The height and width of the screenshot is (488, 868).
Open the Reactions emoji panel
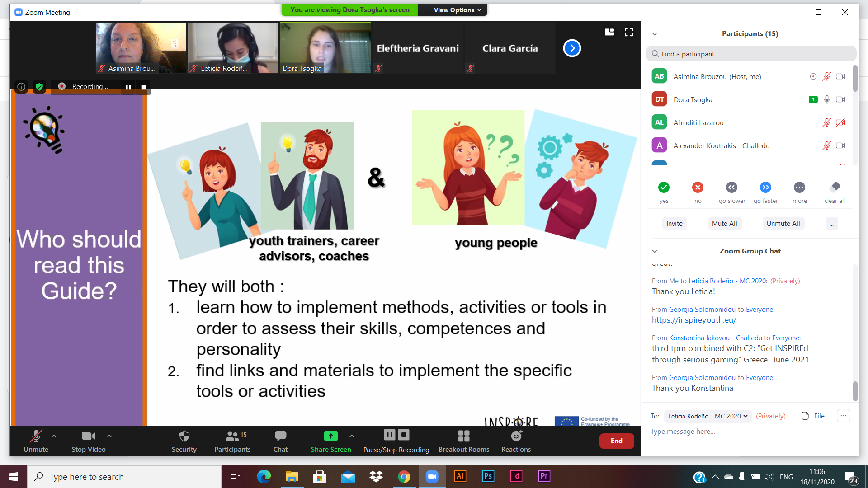(x=516, y=441)
